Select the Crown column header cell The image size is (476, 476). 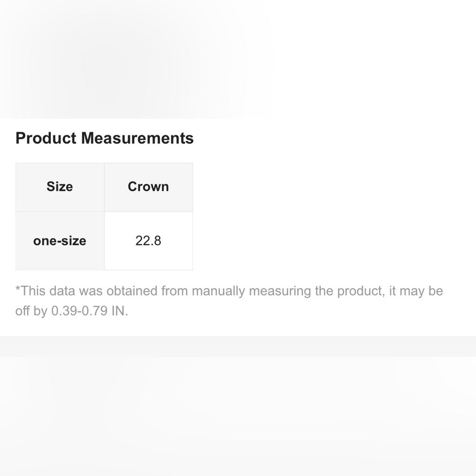148,187
